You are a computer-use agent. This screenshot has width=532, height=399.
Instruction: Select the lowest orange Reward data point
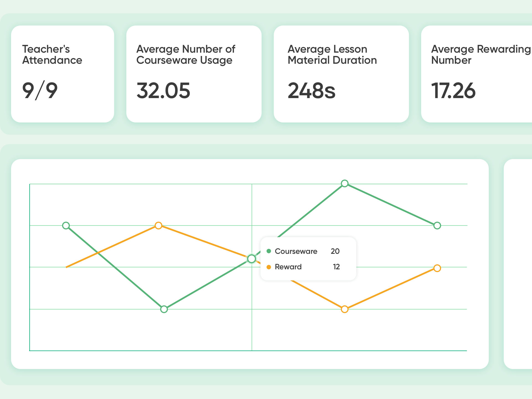(x=344, y=309)
